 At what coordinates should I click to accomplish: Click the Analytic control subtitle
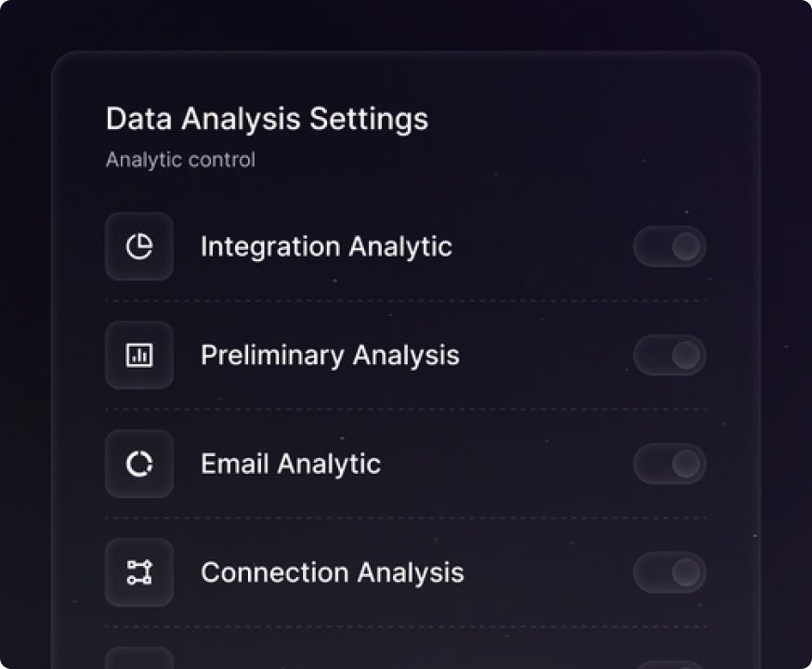click(x=180, y=160)
